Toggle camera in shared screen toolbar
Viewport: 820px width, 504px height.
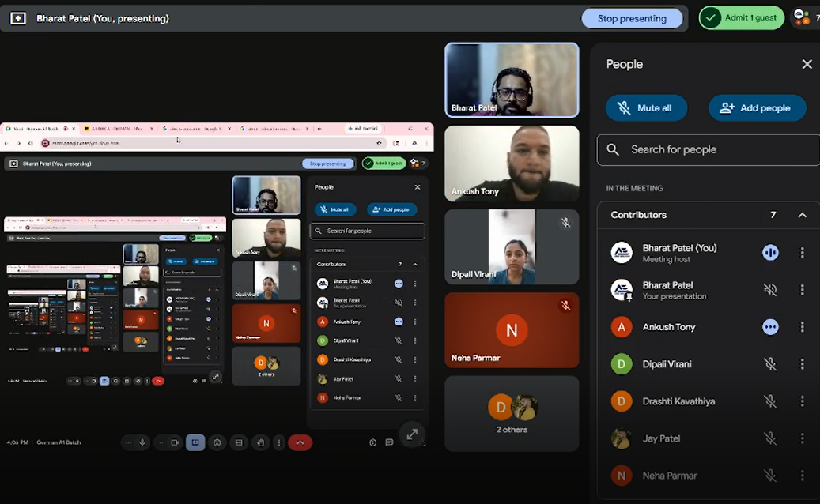[x=175, y=442]
